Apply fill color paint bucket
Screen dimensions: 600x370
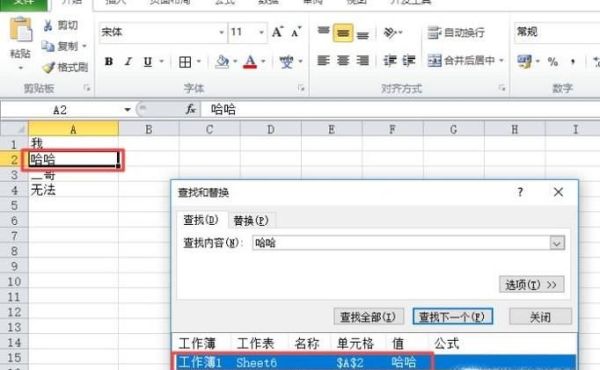(x=222, y=62)
